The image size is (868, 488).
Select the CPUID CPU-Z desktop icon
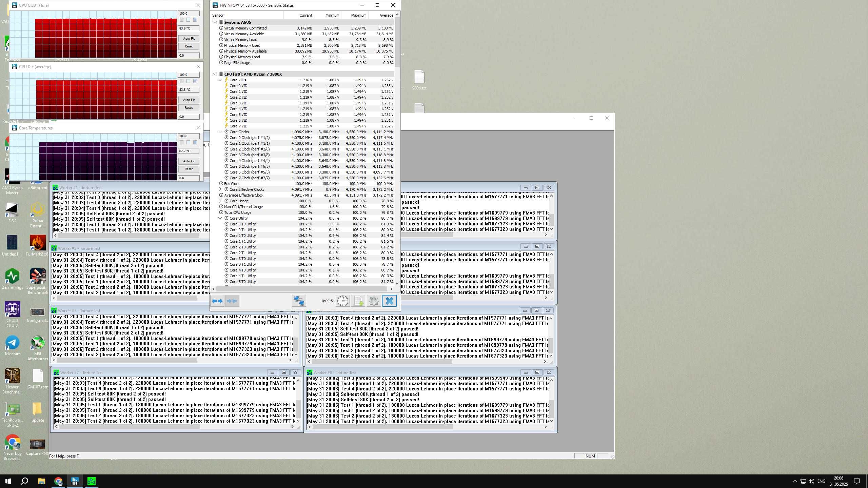click(12, 314)
